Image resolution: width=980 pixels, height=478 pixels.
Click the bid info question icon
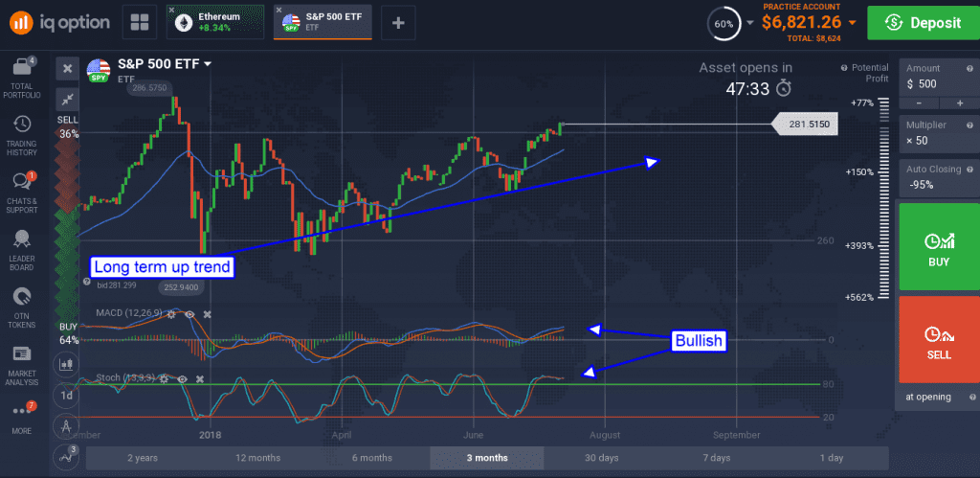coord(87,282)
